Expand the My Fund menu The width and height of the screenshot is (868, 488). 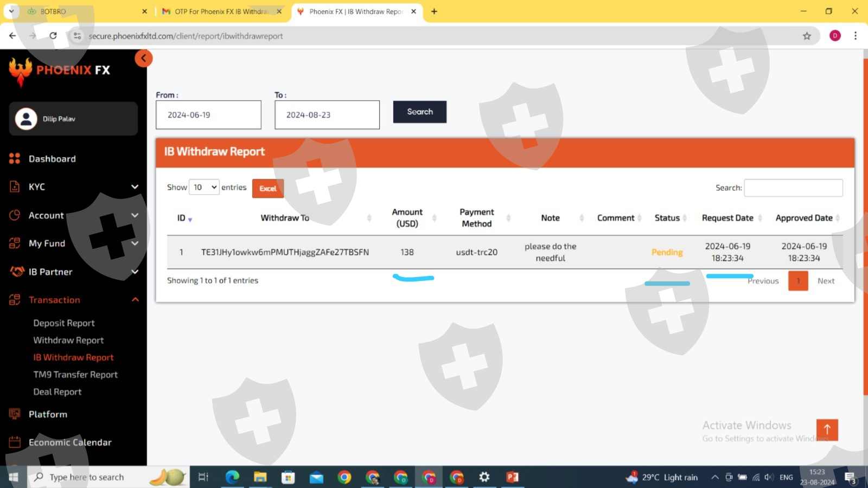74,243
